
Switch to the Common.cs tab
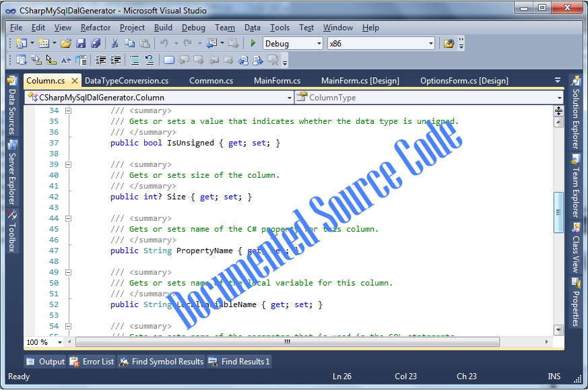coord(211,81)
